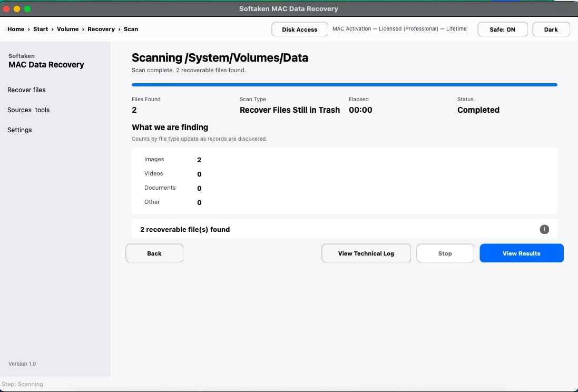Navigate to Recovery breadcrumb
The image size is (578, 392).
tap(101, 29)
